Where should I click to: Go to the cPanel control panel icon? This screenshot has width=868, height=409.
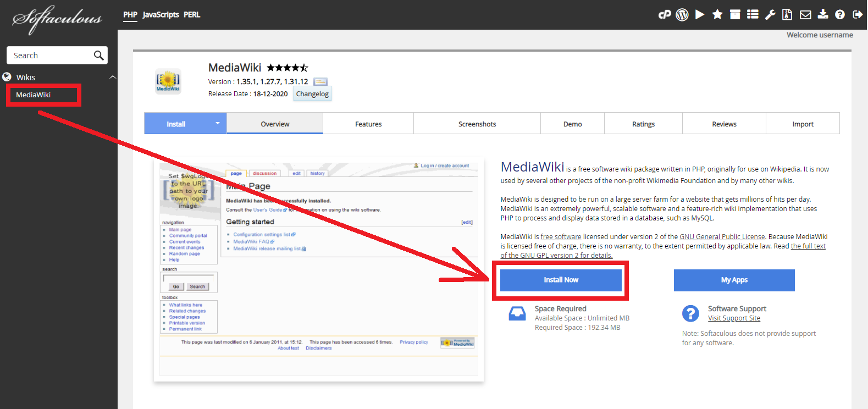click(x=665, y=15)
